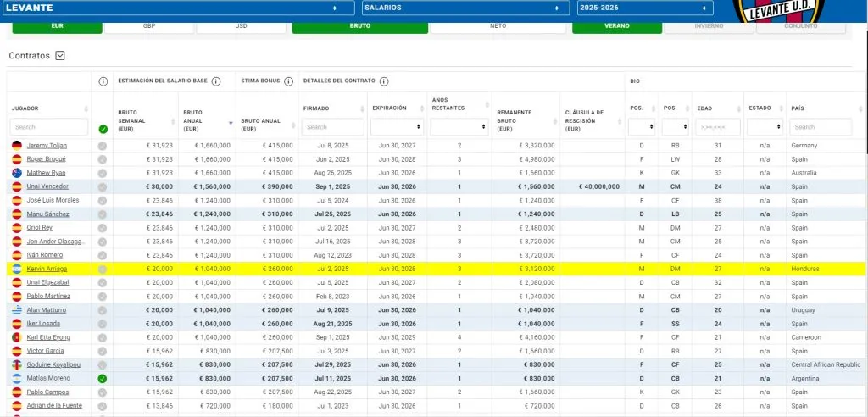The image size is (868, 417).
Task: Click the Sep 1, 2025 date in Unai Vencedor row
Action: click(x=334, y=186)
